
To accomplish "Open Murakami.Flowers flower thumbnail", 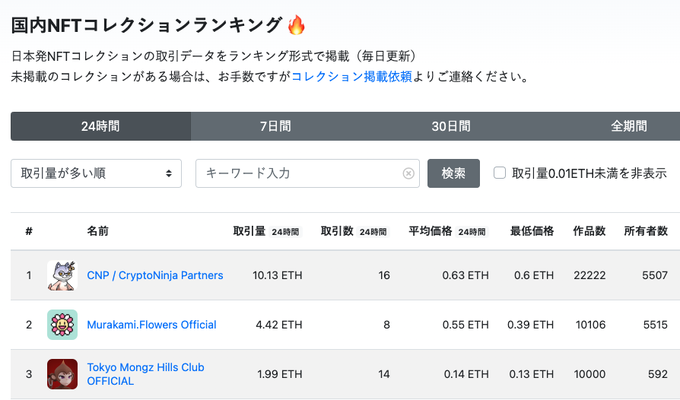I will [62, 325].
